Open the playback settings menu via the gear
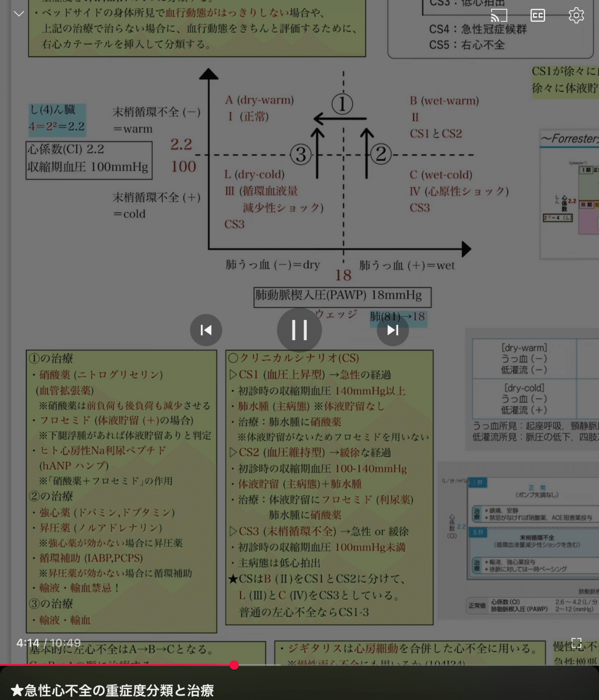The height and width of the screenshot is (700, 599). point(576,15)
